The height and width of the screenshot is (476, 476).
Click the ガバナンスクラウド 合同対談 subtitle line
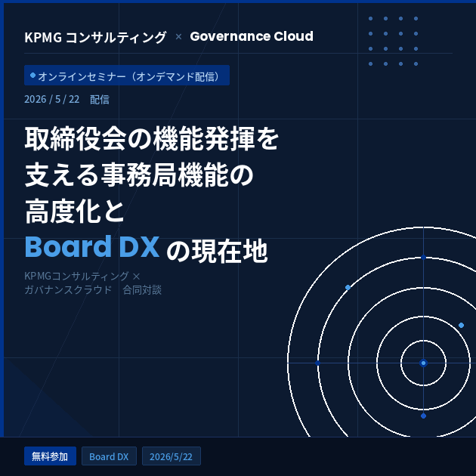point(93,290)
